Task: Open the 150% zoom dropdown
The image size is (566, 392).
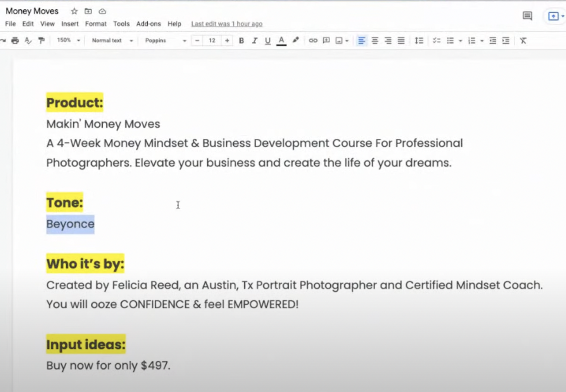Action: pos(67,40)
